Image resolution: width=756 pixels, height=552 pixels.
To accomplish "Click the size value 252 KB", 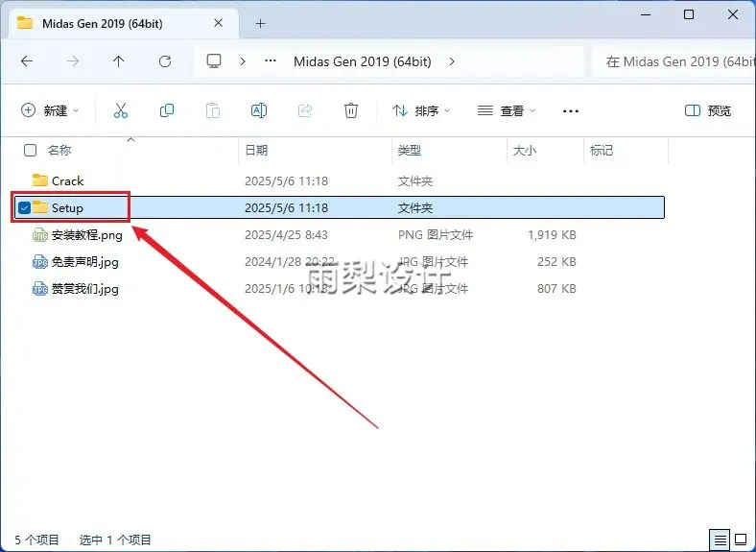I will tap(556, 262).
